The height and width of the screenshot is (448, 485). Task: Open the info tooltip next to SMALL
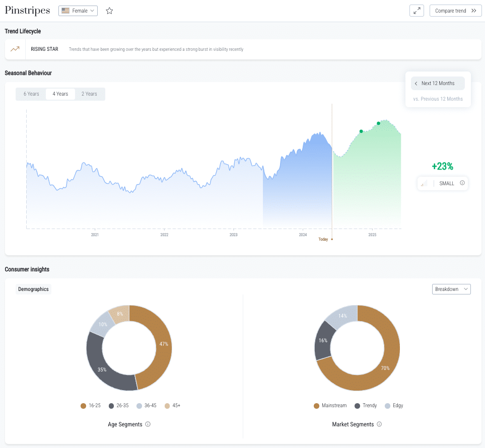tap(461, 183)
